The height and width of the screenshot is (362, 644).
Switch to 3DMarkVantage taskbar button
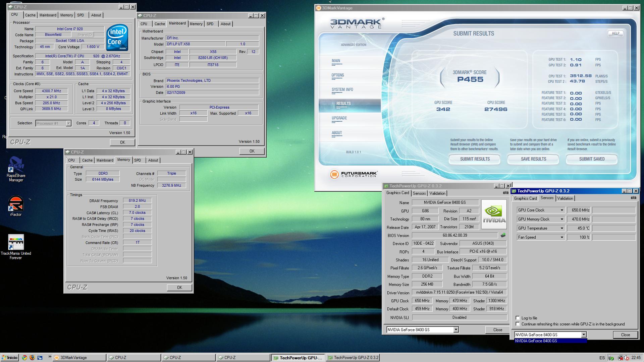point(79,358)
